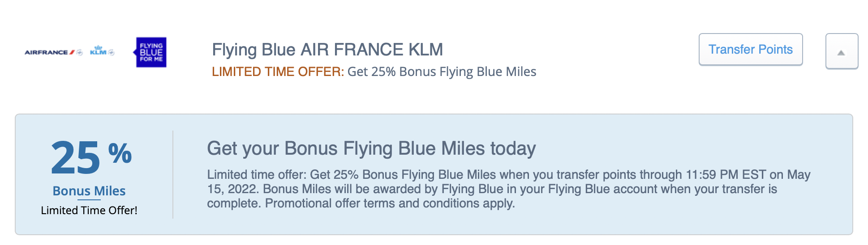The image size is (868, 245).
Task: Click the Transfer Points button
Action: [x=751, y=49]
